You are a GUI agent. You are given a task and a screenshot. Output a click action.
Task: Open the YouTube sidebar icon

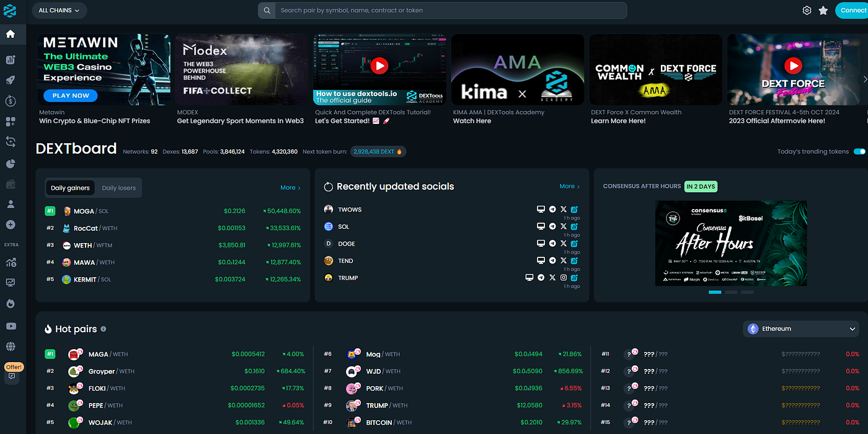[11, 326]
